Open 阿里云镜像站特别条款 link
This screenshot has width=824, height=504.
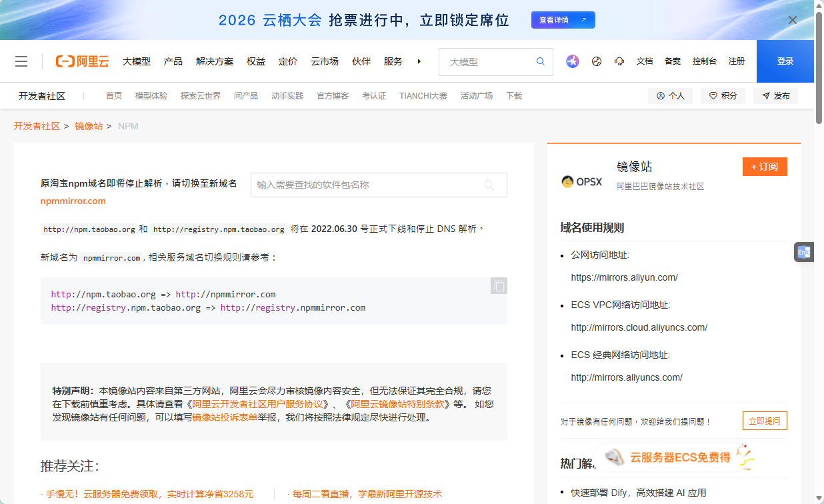(397, 404)
